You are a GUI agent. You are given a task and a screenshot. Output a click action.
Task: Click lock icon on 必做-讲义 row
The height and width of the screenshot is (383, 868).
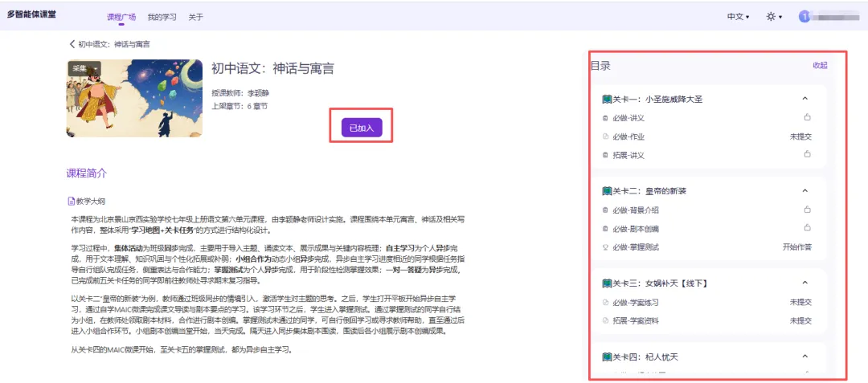(808, 117)
